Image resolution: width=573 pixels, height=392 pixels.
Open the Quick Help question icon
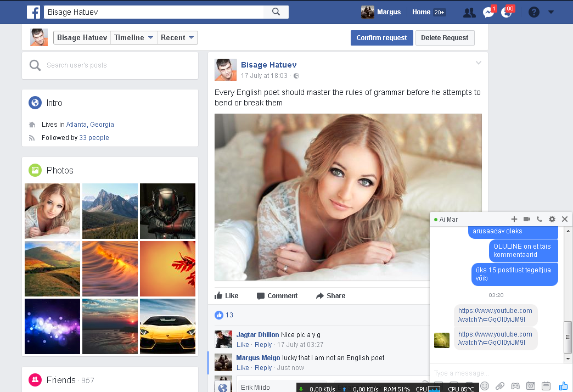click(533, 12)
